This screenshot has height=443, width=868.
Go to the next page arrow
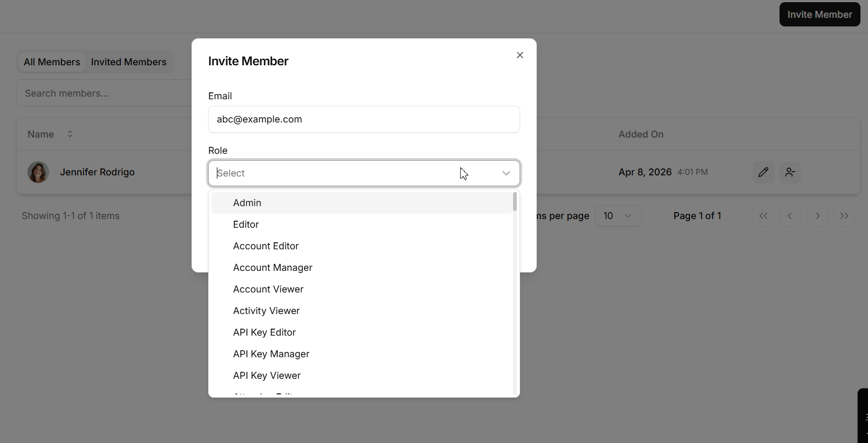(817, 216)
